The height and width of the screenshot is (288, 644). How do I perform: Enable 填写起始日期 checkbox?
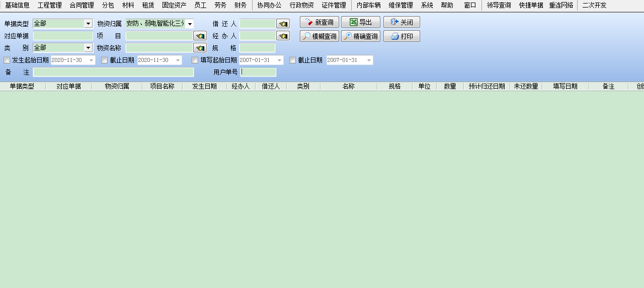click(195, 60)
